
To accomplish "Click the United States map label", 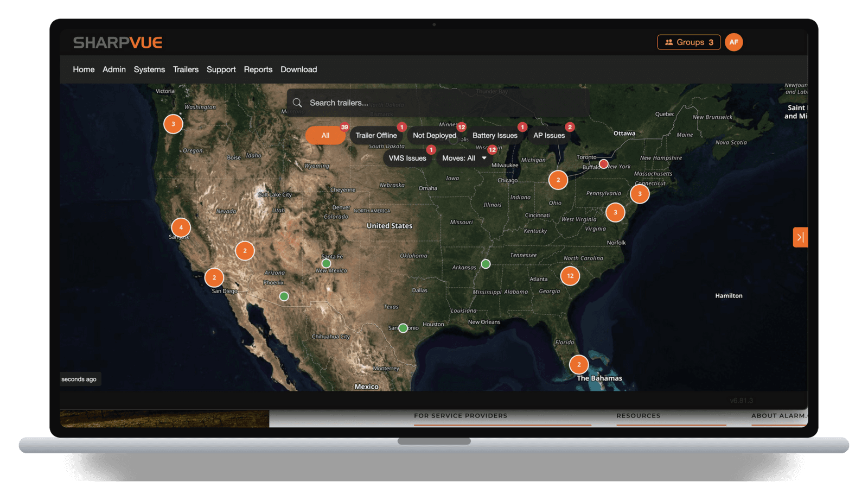I will coord(390,226).
